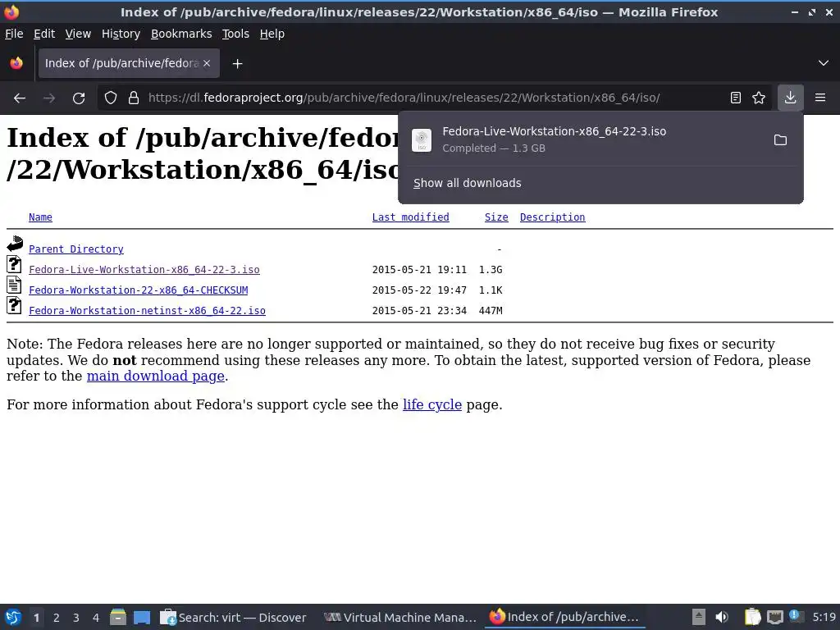840x630 pixels.
Task: Open the Tools menu
Action: pyautogui.click(x=235, y=34)
